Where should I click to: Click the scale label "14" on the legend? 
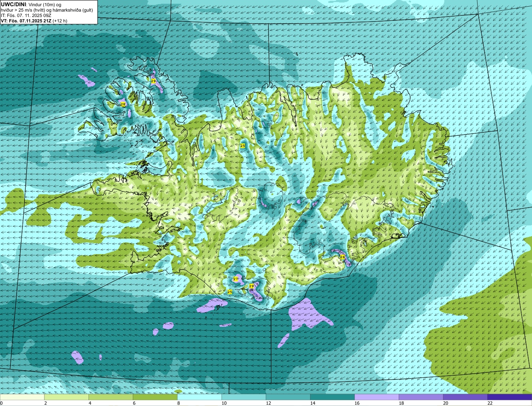tap(313, 403)
